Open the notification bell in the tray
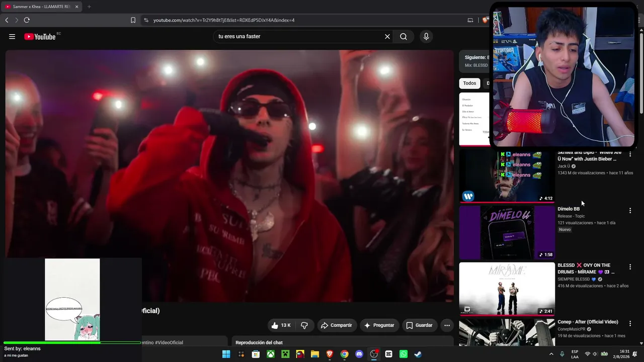Image resolution: width=644 pixels, height=362 pixels. point(635,354)
